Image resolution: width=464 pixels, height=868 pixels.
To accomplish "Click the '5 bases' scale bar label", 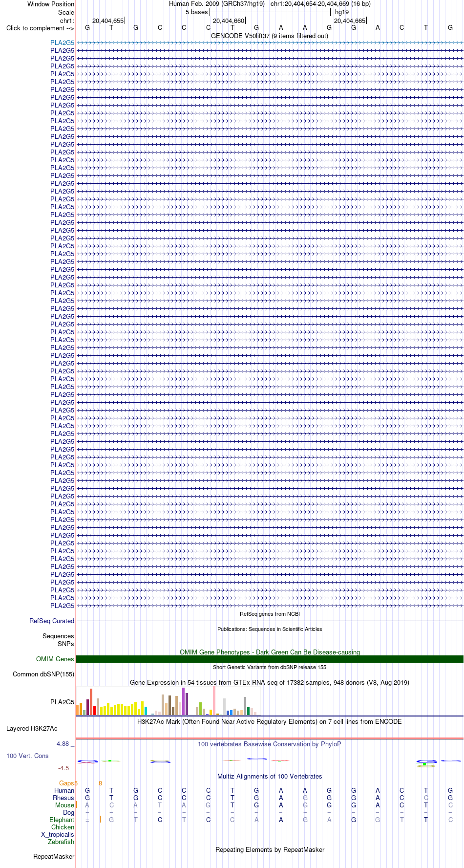I will point(196,12).
